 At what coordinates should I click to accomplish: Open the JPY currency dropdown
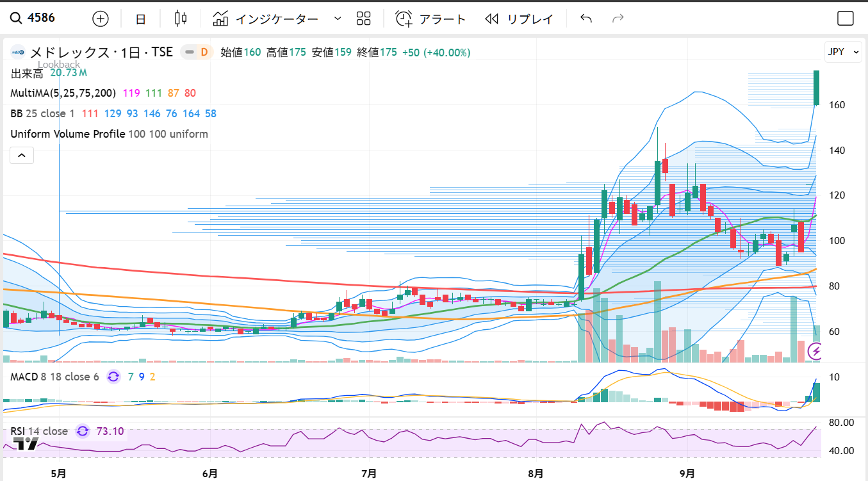842,53
